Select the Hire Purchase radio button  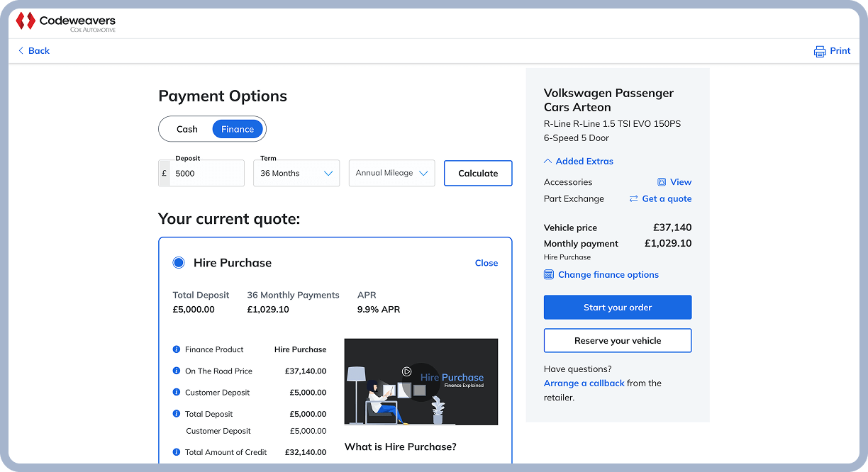tap(179, 263)
